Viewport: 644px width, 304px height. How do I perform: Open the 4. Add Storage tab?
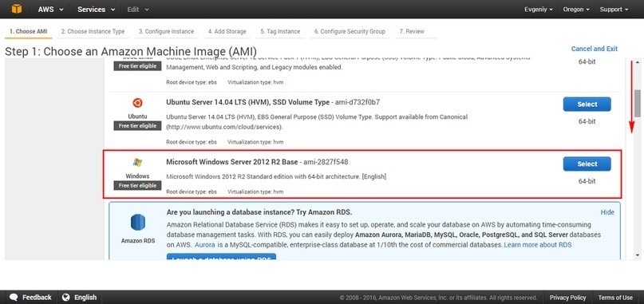pos(227,32)
